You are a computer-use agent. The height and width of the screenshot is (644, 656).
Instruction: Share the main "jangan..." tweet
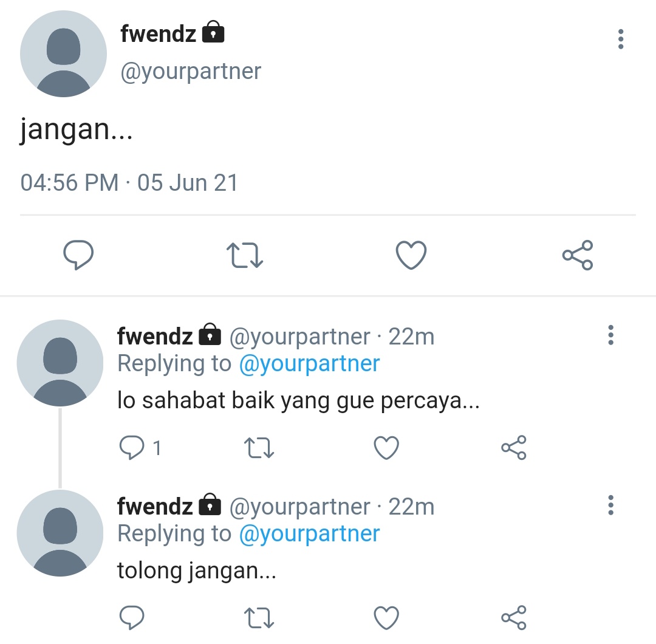click(578, 255)
